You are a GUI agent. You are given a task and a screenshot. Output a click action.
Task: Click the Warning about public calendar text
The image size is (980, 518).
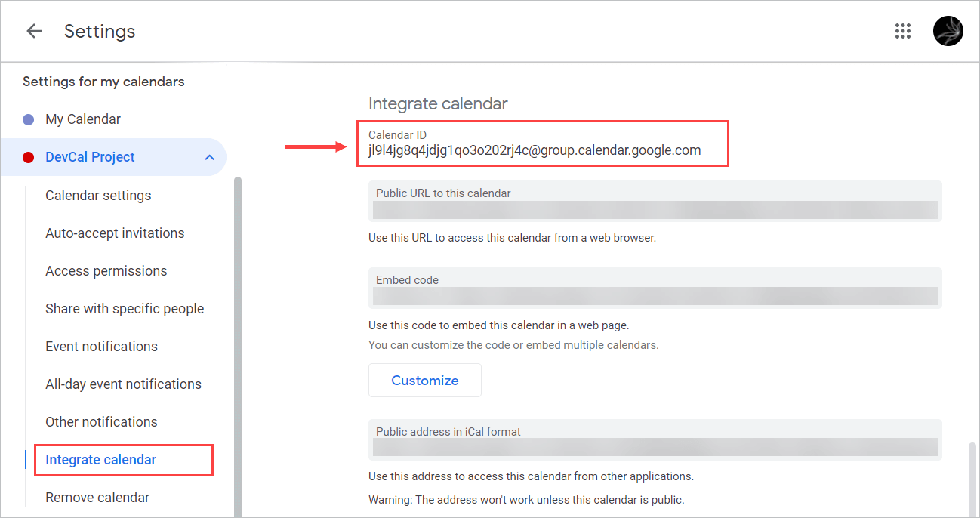point(526,499)
